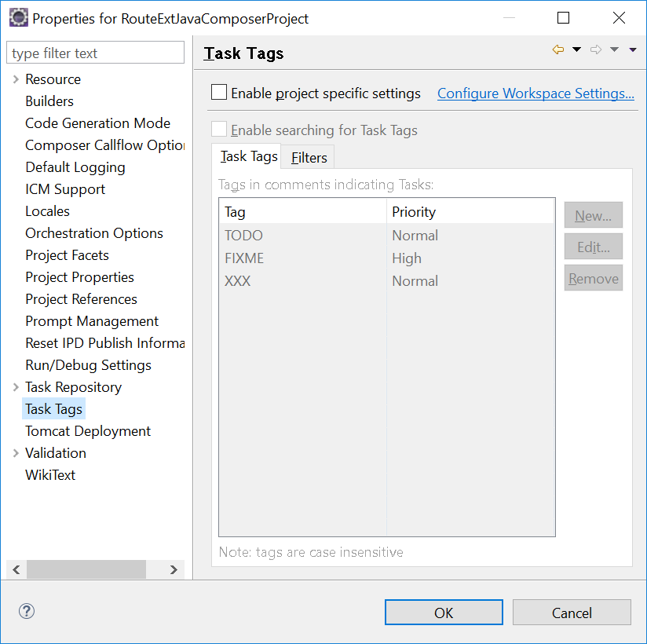The width and height of the screenshot is (647, 644).
Task: Expand the Resource tree node
Action: click(16, 79)
